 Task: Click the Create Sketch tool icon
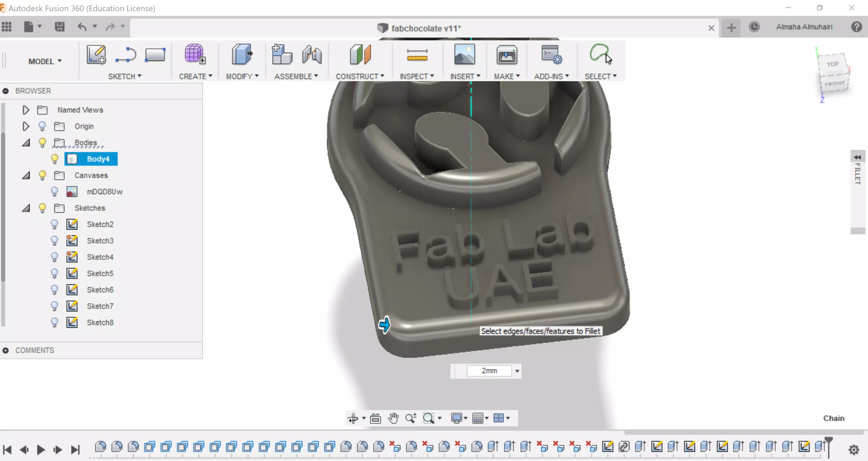[96, 55]
